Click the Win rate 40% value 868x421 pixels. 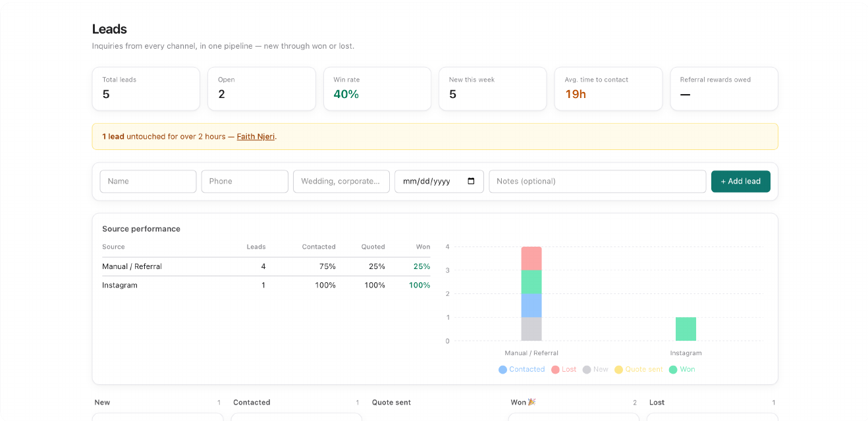tap(346, 94)
